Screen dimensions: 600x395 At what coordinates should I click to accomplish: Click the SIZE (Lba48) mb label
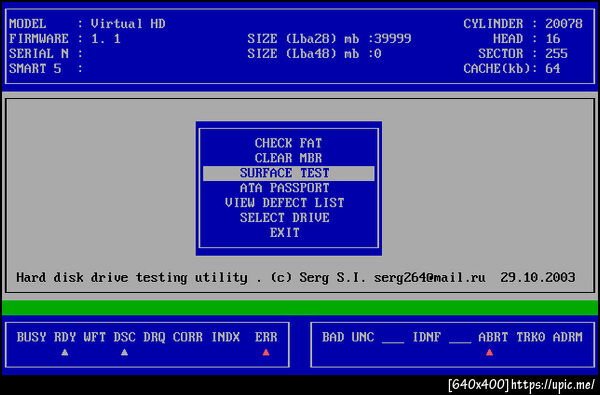coord(303,54)
